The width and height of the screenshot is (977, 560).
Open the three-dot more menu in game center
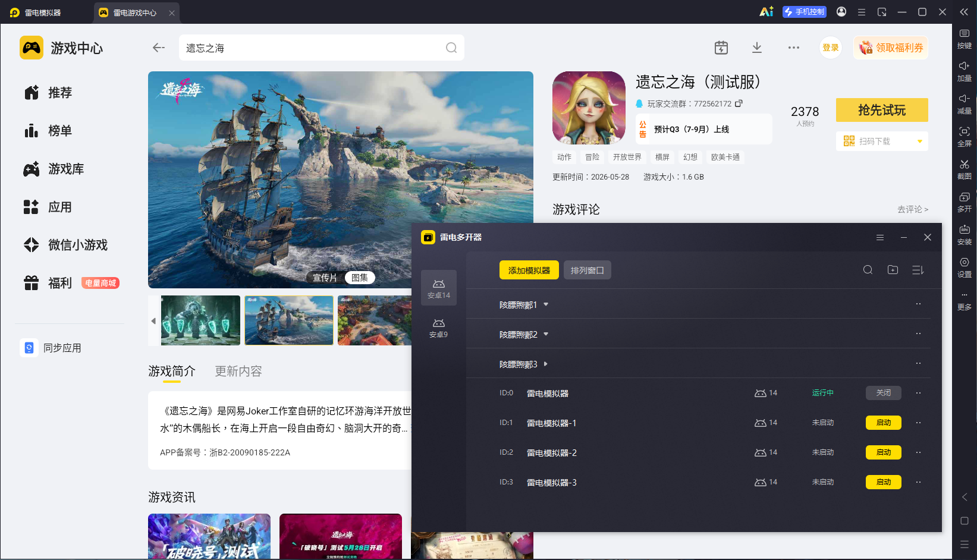click(794, 48)
